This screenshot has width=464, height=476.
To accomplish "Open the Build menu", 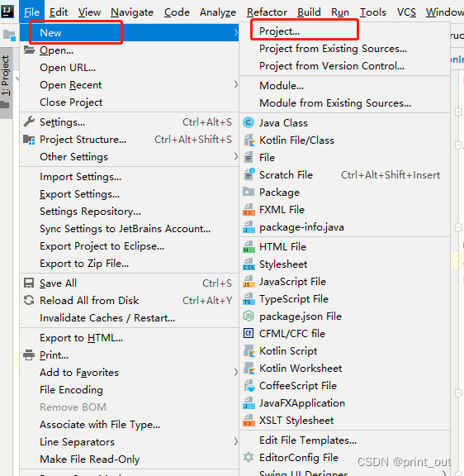I will 309,12.
